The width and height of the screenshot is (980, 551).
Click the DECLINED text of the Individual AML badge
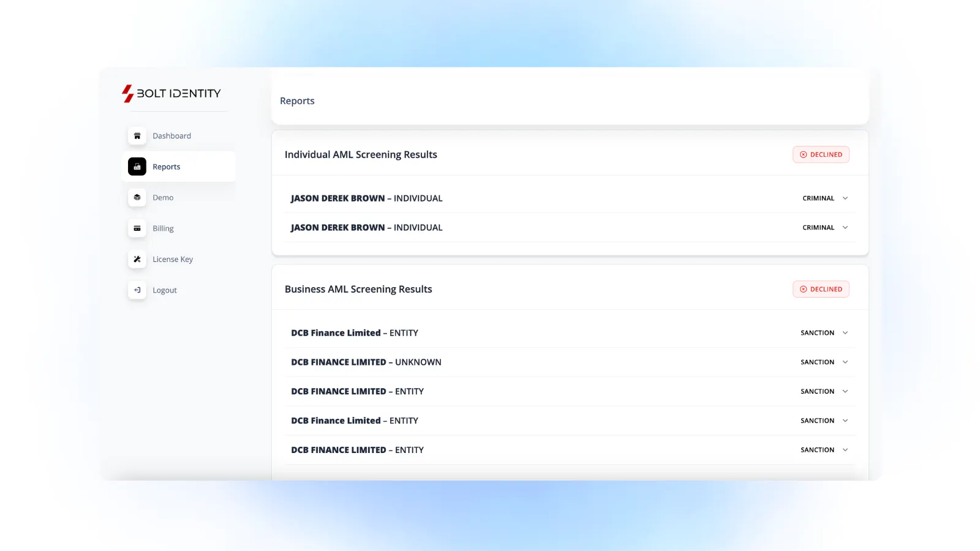(826, 155)
